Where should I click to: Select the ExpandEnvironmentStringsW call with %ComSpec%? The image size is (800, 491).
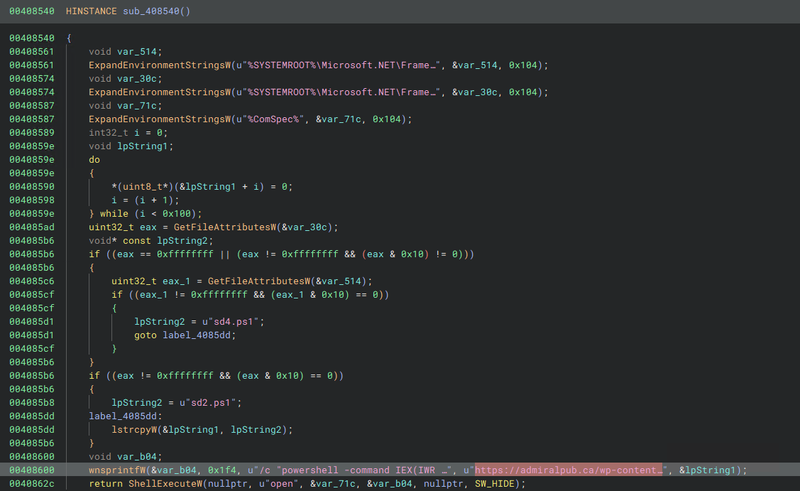coord(151,119)
